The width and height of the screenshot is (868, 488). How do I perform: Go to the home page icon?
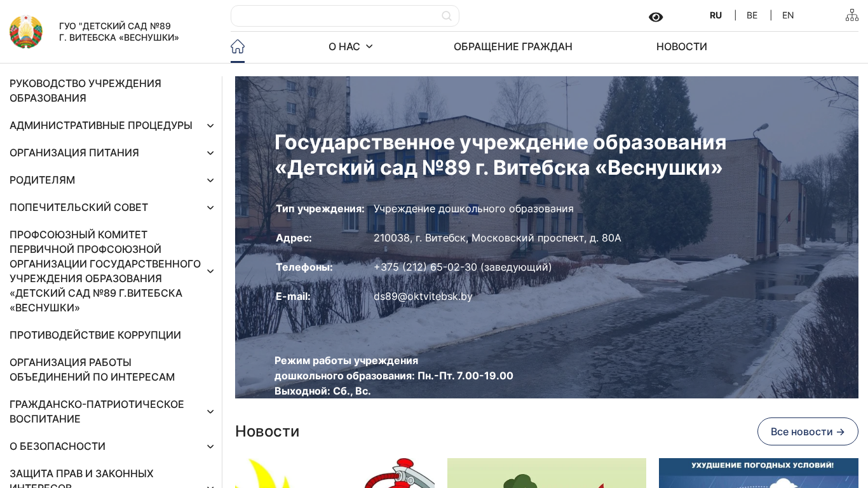pos(238,46)
